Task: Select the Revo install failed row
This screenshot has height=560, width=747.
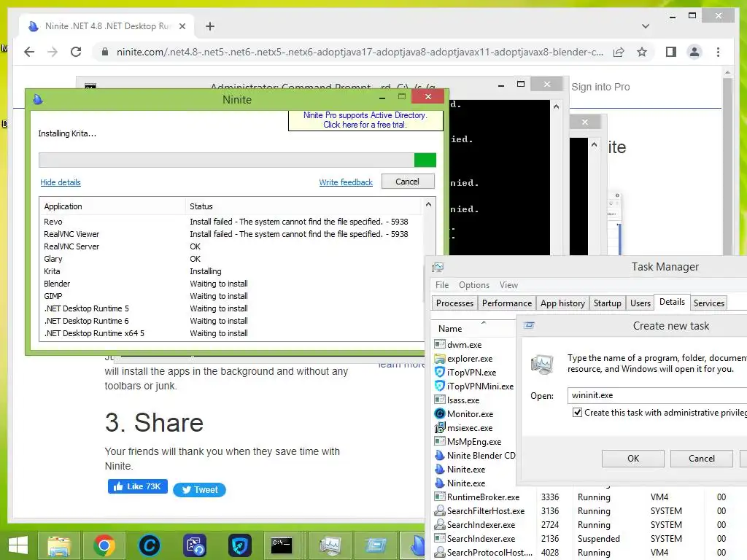Action: (x=231, y=222)
